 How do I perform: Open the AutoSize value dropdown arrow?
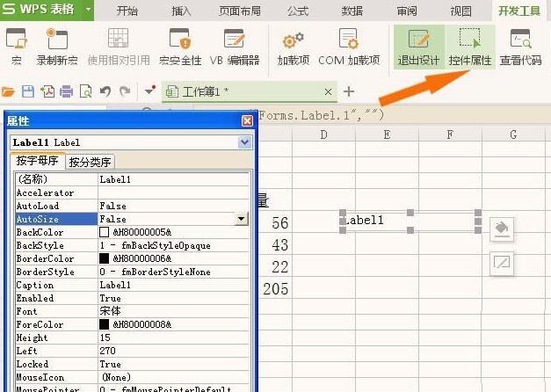[241, 219]
